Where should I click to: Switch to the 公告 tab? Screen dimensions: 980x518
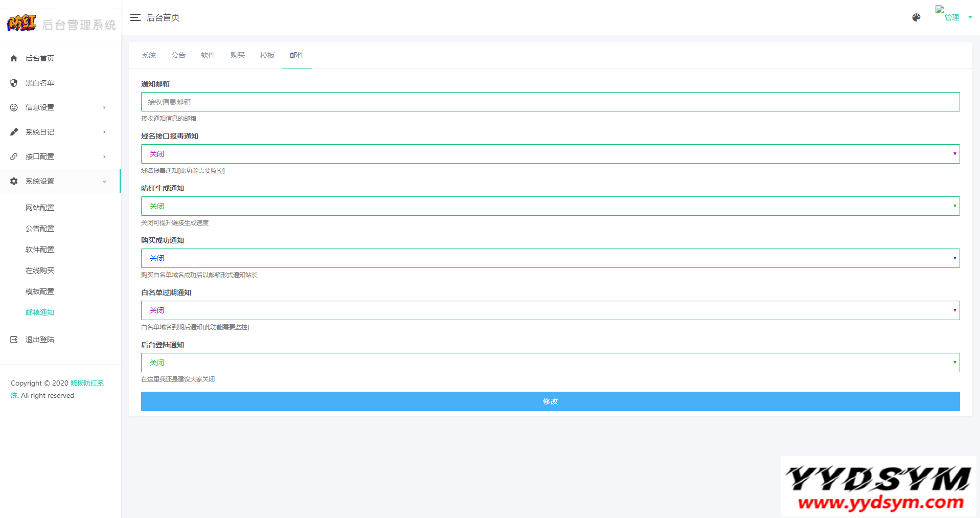[178, 55]
